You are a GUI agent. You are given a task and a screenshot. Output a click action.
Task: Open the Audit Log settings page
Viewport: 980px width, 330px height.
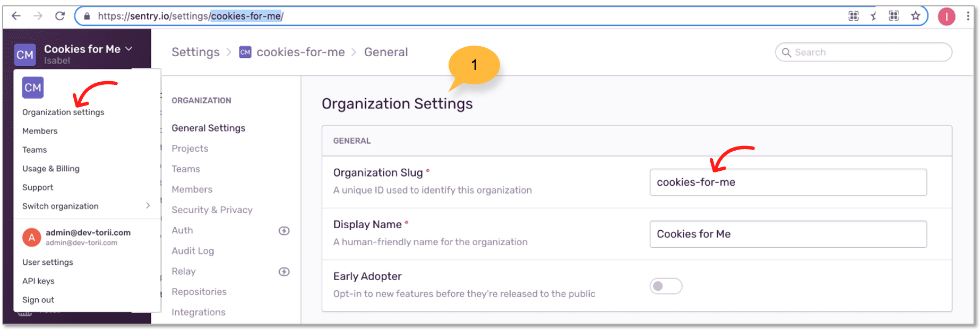coord(193,251)
